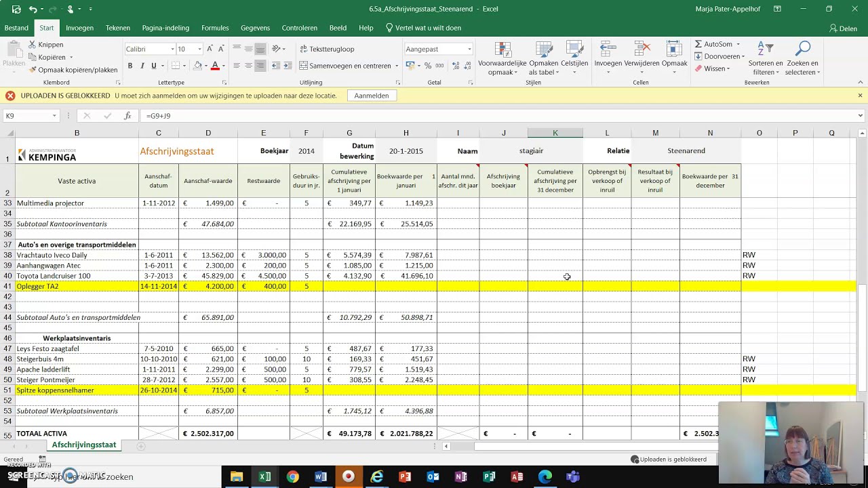Open the Calibri font name dropdown
Screen dimensions: 868x488
[x=172, y=49]
